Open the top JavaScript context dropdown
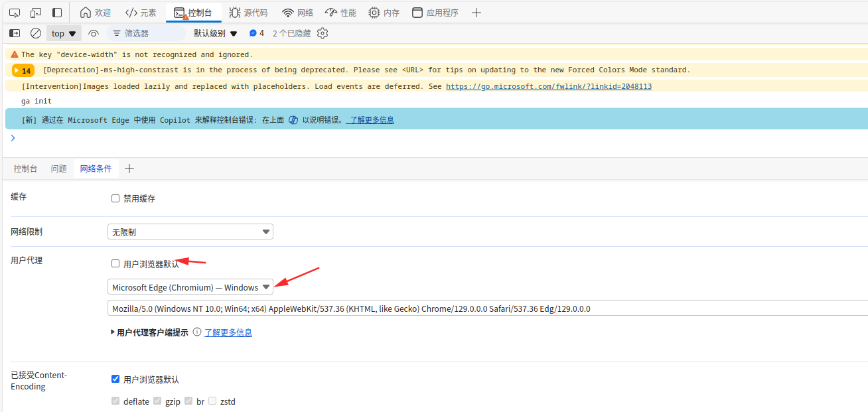The image size is (868, 412). 64,33
